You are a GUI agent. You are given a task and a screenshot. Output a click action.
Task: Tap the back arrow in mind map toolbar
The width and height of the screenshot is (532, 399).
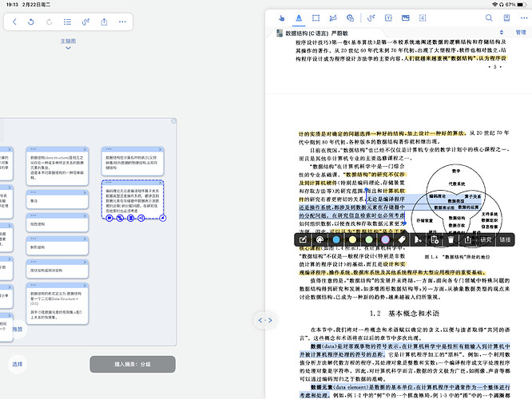click(14, 22)
